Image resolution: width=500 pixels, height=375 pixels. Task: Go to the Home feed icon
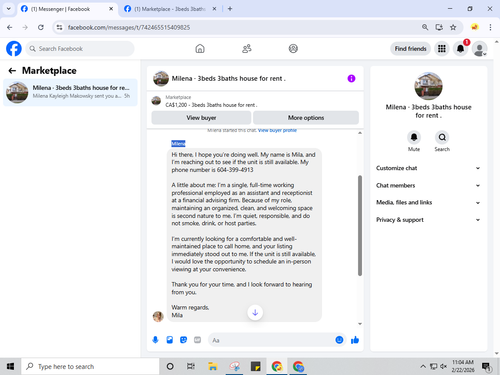click(x=200, y=49)
